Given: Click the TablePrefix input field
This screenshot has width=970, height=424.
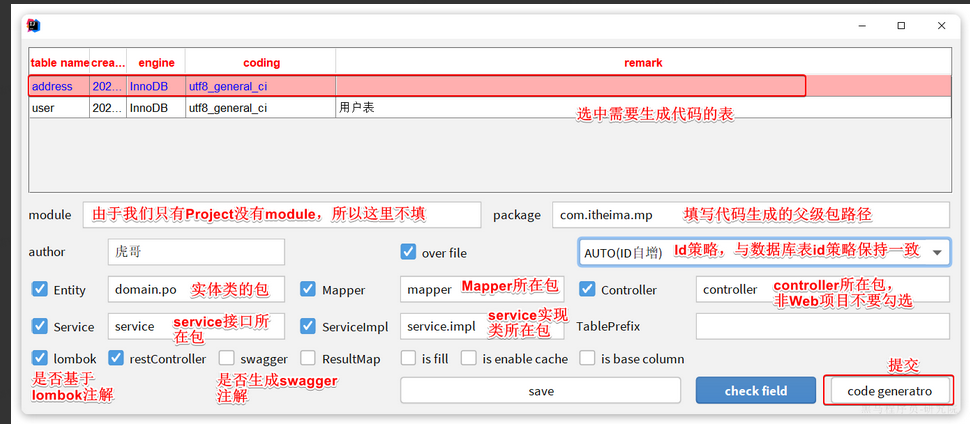Looking at the screenshot, I should coord(823,326).
